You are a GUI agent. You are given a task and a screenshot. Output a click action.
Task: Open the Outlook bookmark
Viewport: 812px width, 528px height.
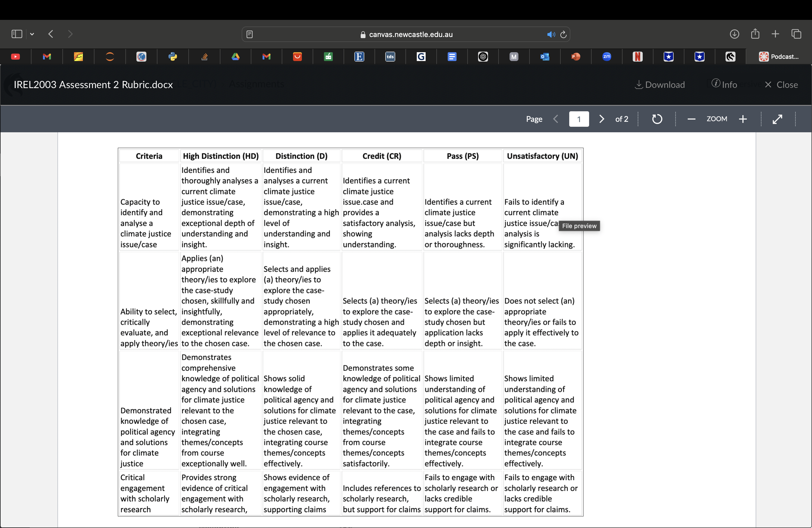[545, 57]
